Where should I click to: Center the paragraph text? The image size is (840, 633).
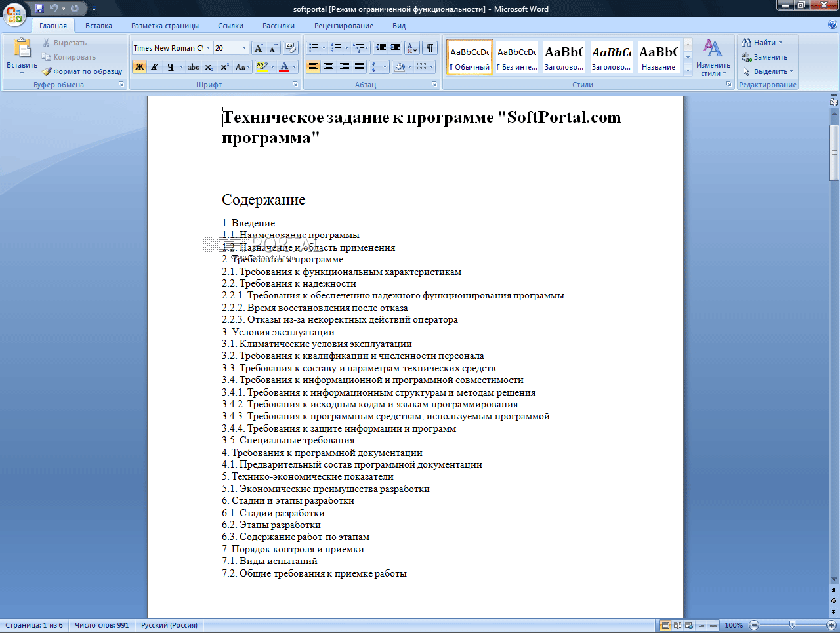[x=329, y=67]
